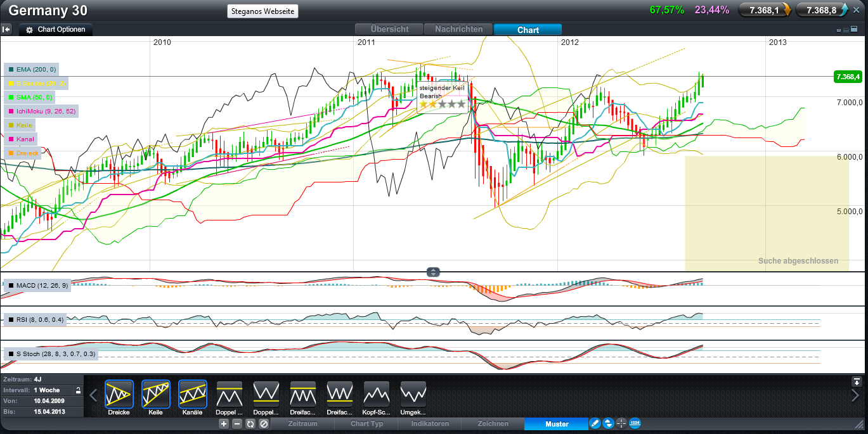This screenshot has width=868, height=434.
Task: Select the Muster bottom tab
Action: (x=557, y=424)
